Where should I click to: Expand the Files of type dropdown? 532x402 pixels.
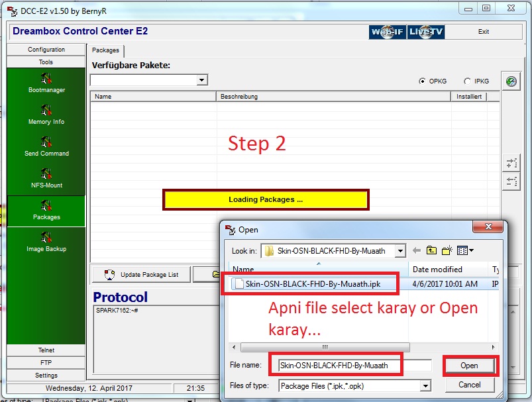pyautogui.click(x=425, y=385)
